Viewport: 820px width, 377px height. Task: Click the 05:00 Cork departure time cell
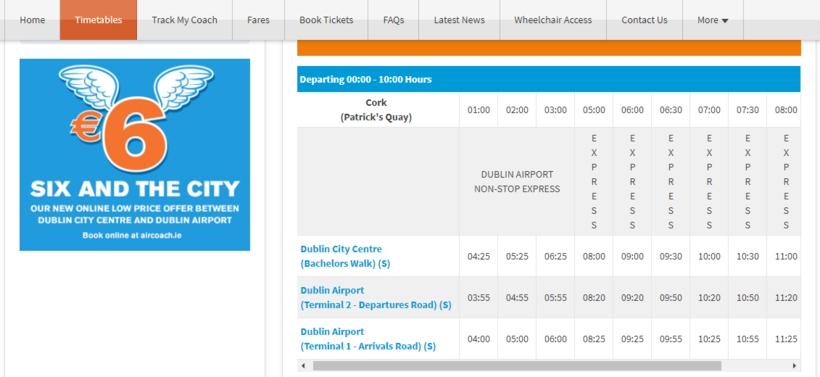594,110
